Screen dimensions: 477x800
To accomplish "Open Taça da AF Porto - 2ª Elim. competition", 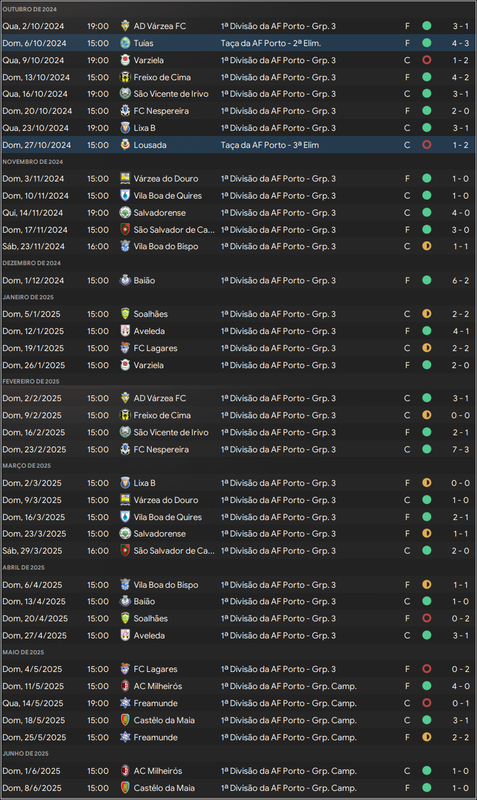I will [271, 43].
